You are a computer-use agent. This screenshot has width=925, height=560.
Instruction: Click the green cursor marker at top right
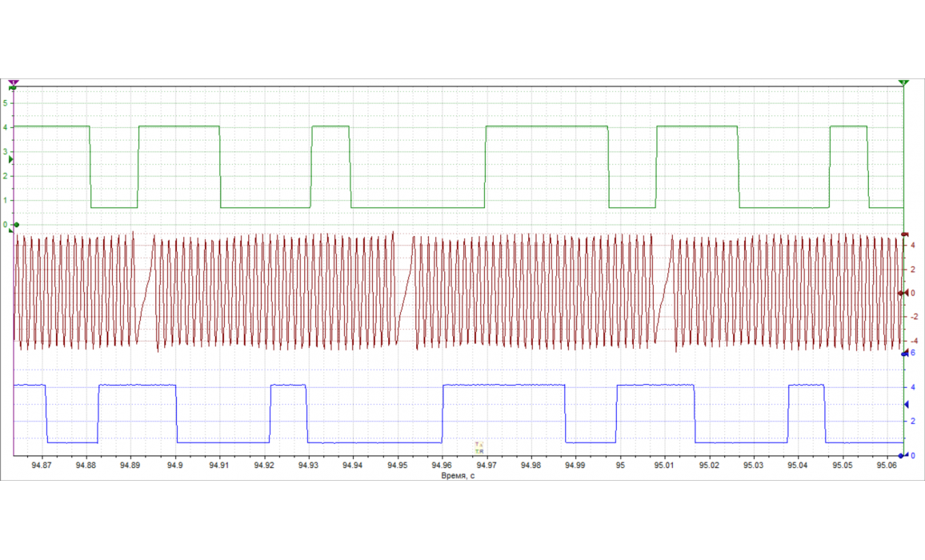903,82
